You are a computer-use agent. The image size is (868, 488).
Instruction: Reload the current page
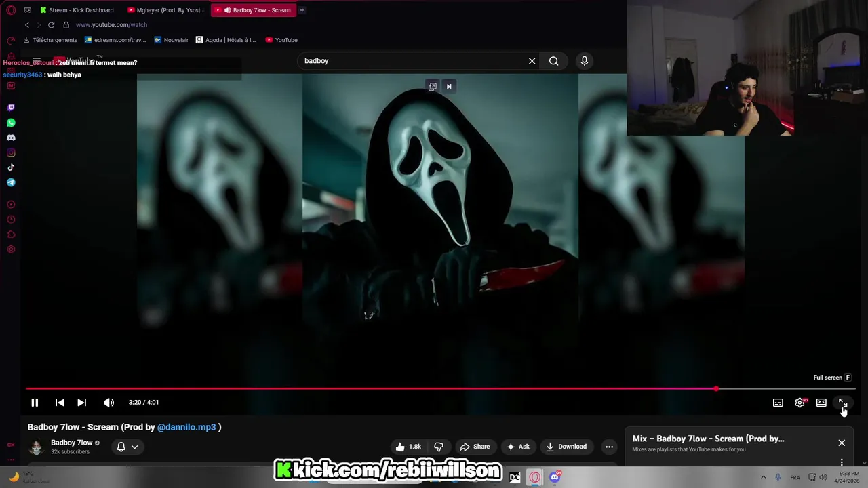51,25
